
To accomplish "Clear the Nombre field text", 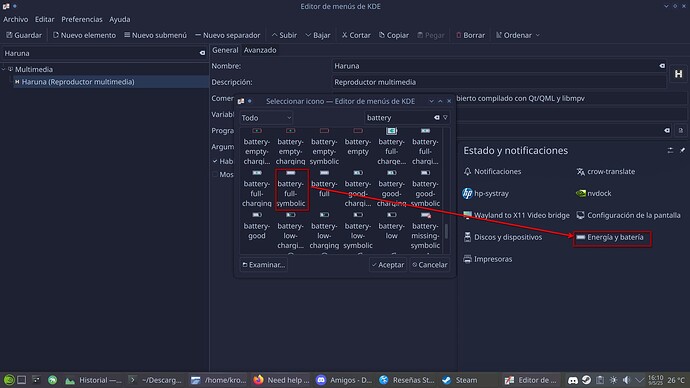I will 662,66.
